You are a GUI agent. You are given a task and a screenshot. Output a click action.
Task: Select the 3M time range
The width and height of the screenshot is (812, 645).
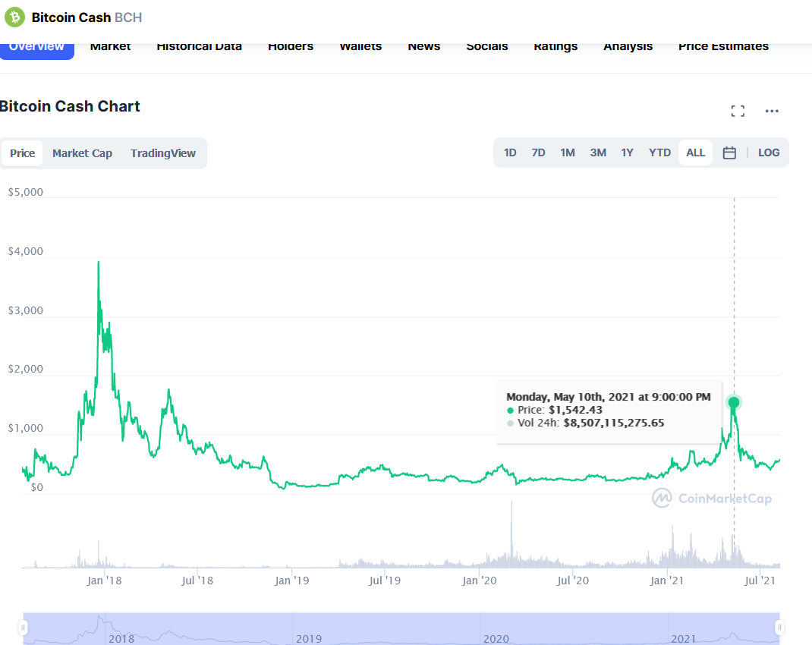pos(598,153)
